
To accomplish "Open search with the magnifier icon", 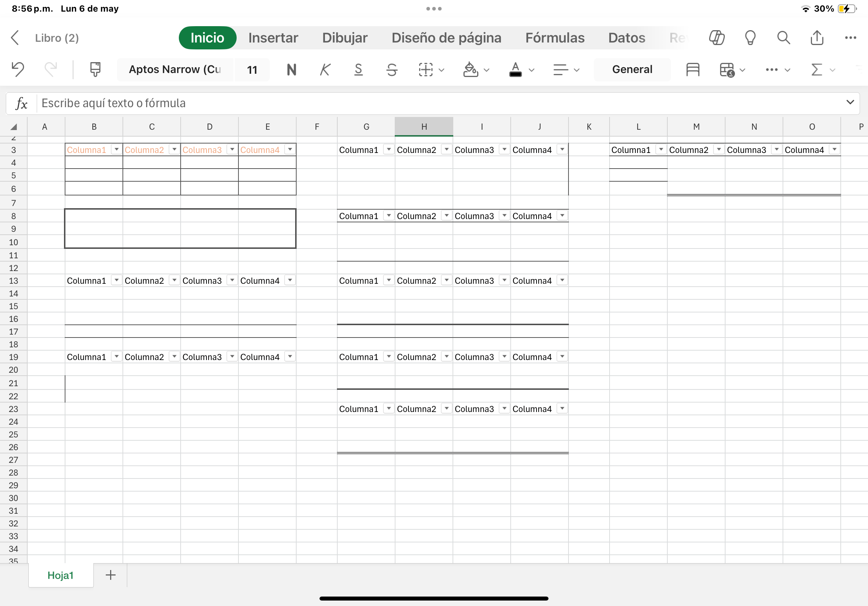I will pos(783,38).
